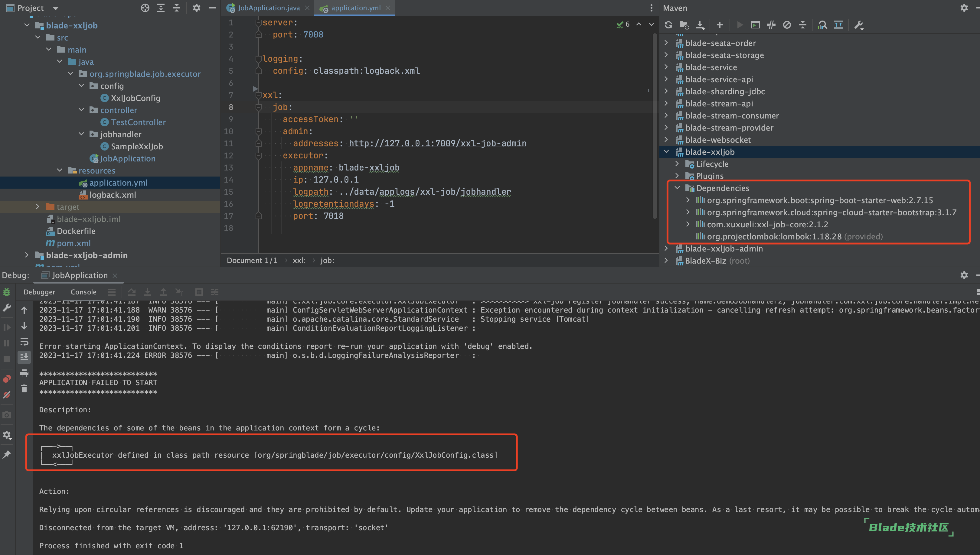This screenshot has width=980, height=555.
Task: Generate sources and update folders in Maven
Action: point(684,25)
